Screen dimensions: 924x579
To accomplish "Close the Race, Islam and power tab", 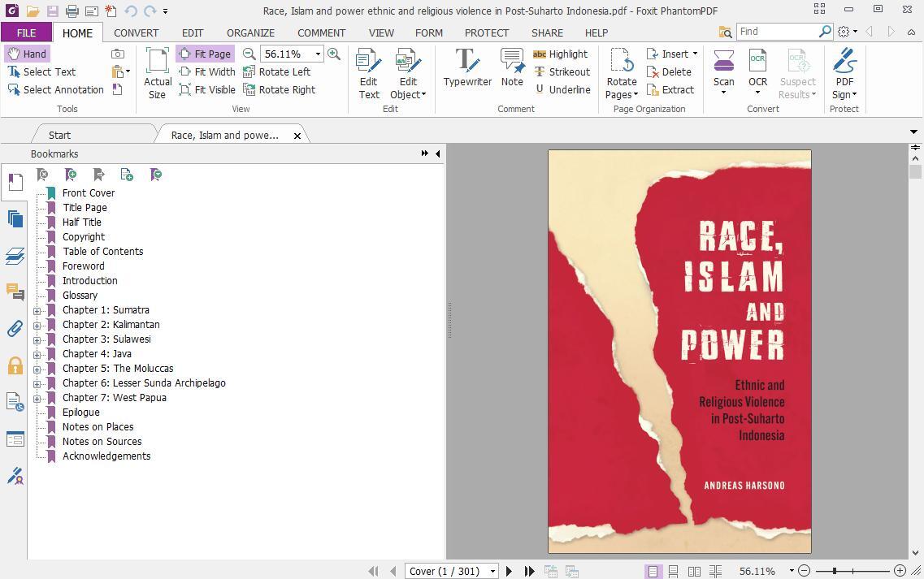I will point(297,136).
